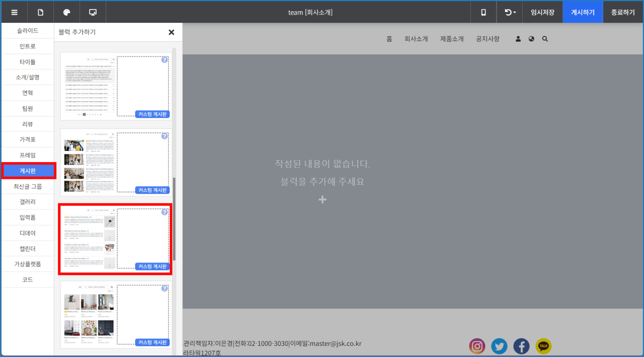
Task: Close the 블럭 추가하기 panel
Action: coord(172,32)
